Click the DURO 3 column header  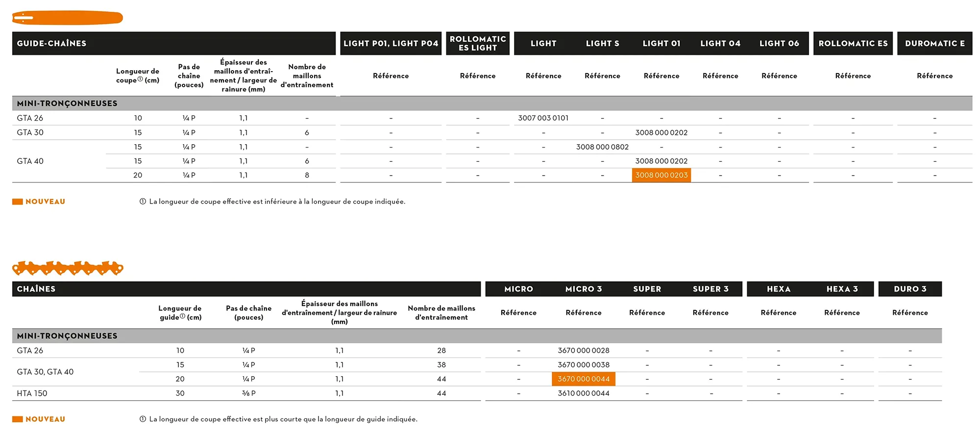pos(910,289)
